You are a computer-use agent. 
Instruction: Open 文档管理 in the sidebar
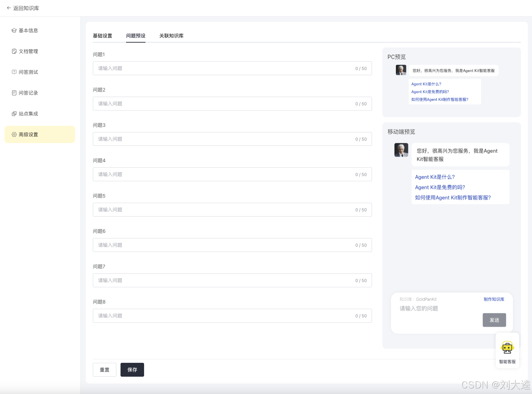click(40, 51)
